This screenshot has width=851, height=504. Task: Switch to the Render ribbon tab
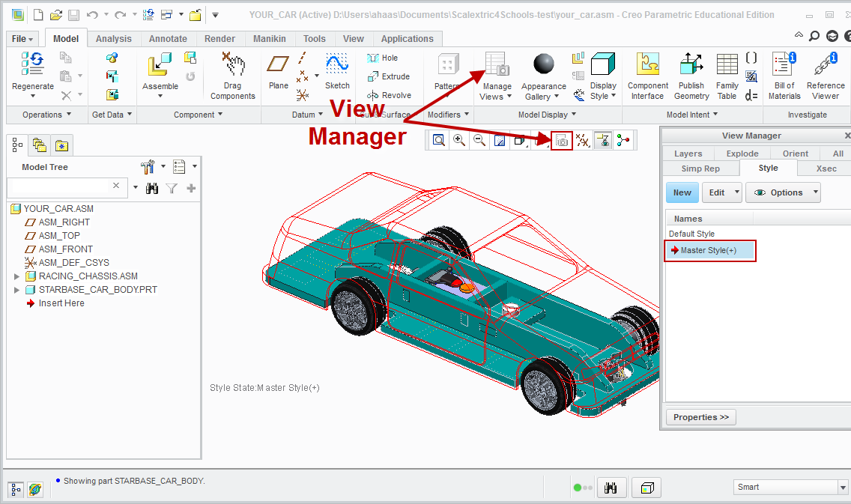coord(219,38)
